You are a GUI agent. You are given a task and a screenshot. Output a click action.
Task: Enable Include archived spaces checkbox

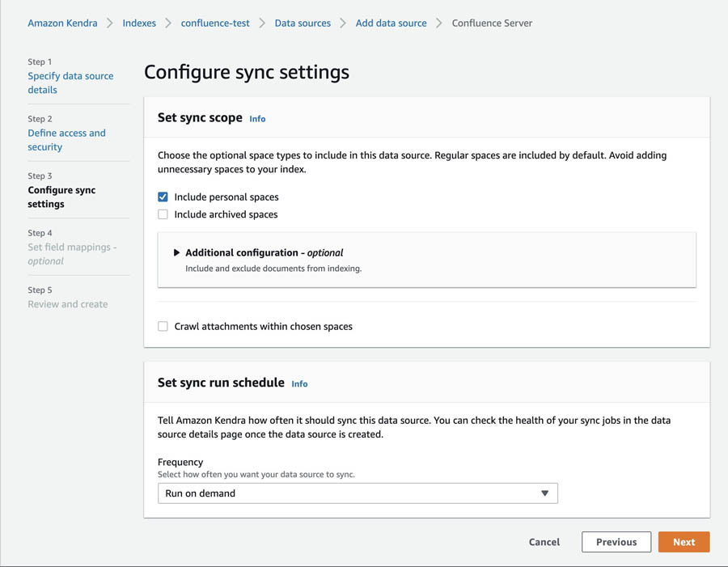click(163, 214)
